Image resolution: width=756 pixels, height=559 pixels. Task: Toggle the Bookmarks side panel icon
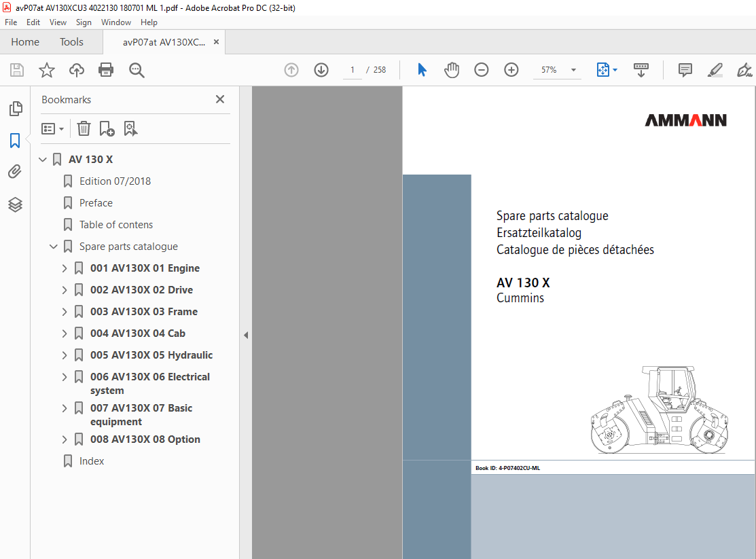click(15, 141)
